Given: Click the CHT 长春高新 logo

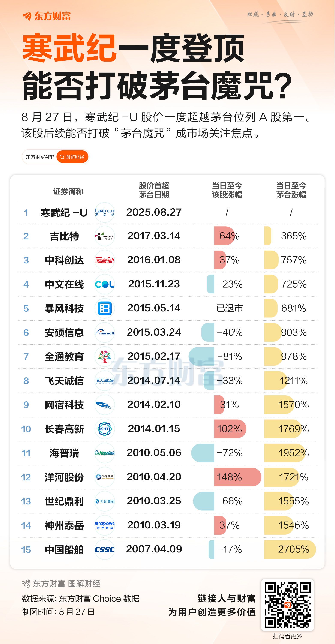Looking at the screenshot, I should point(105,429).
